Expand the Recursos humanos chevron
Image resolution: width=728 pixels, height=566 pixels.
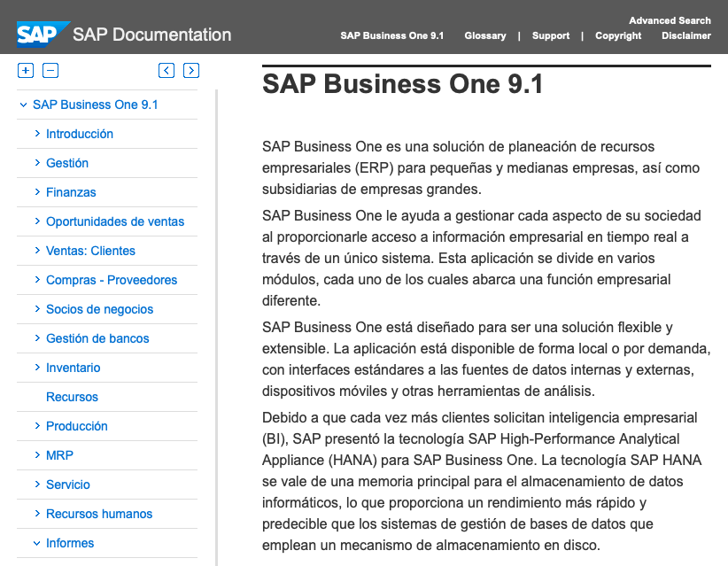tap(37, 514)
